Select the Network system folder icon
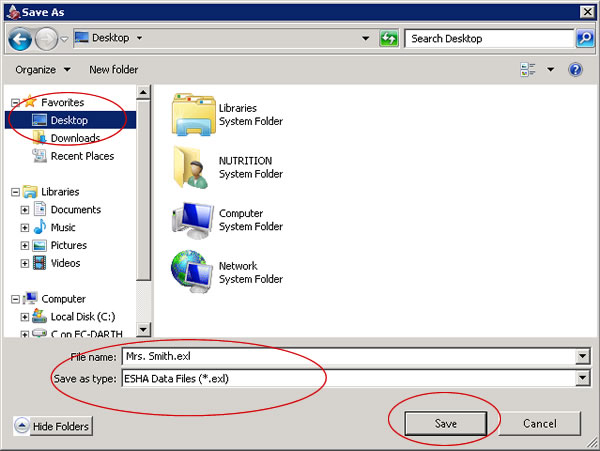600x451 pixels. 192,272
